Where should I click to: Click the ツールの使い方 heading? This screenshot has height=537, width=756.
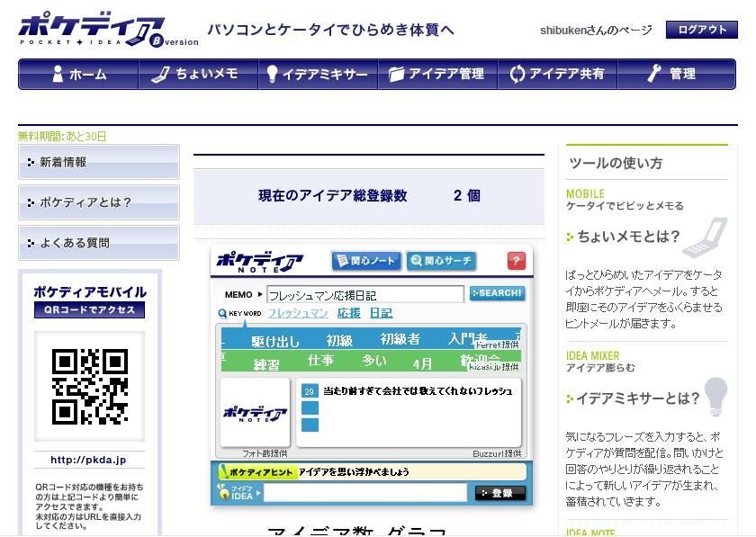616,163
